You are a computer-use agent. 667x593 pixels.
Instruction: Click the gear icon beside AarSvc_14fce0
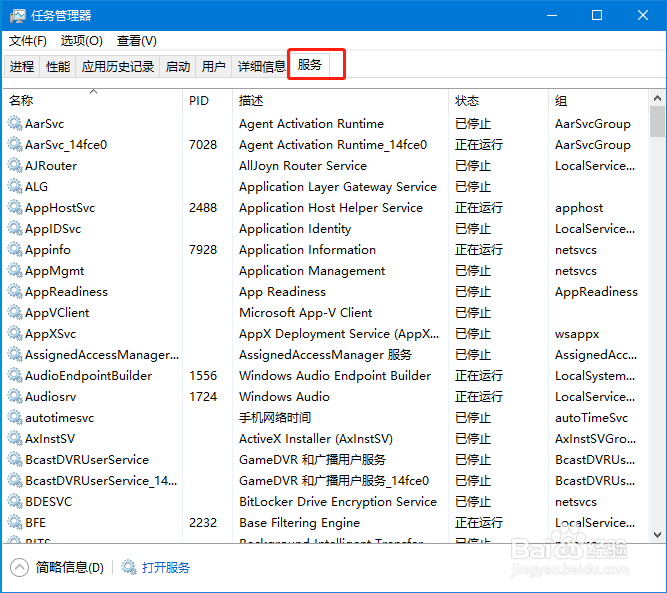(15, 144)
